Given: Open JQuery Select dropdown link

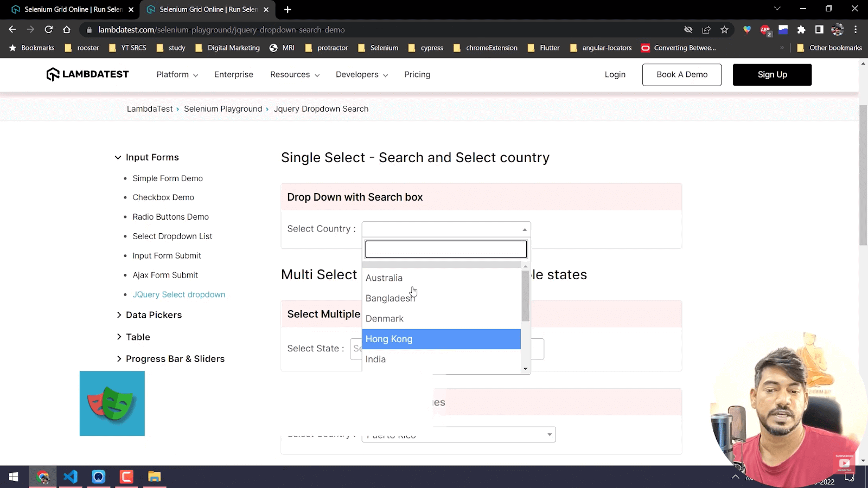Looking at the screenshot, I should pyautogui.click(x=179, y=294).
